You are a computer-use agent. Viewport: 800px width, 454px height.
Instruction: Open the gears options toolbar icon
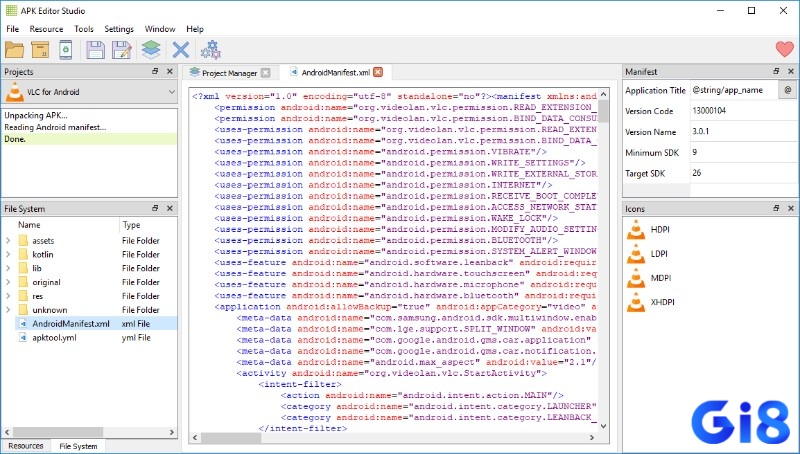pos(211,50)
